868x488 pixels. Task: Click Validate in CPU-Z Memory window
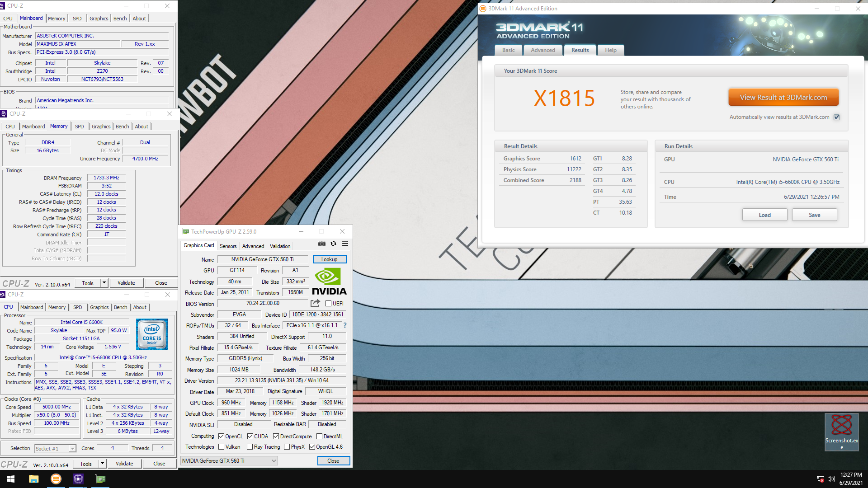coord(126,283)
